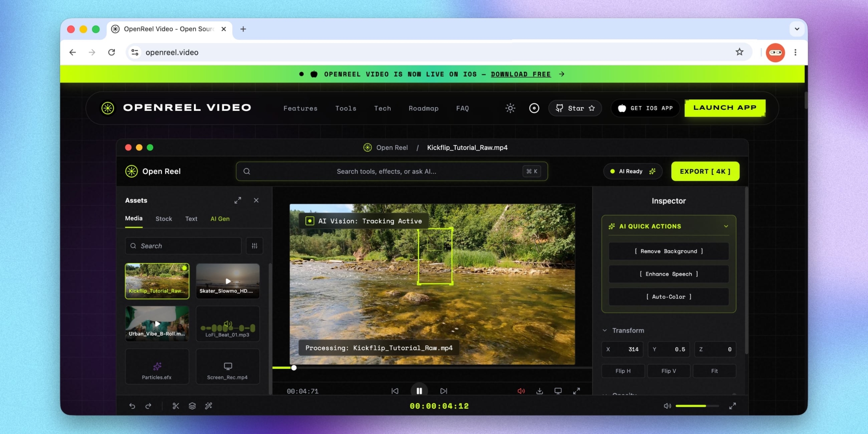Collapse AI Quick Actions section

(726, 226)
